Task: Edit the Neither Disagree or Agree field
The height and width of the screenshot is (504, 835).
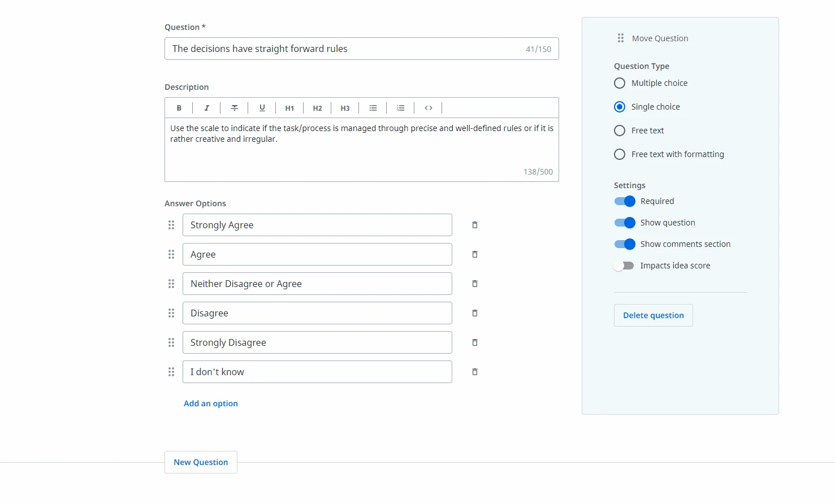Action: pos(317,284)
